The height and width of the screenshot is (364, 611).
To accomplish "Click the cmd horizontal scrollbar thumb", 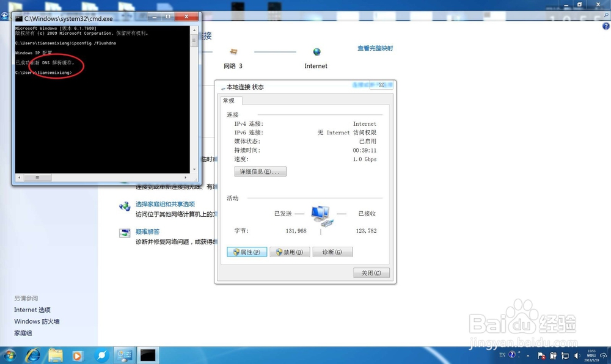I will (38, 178).
